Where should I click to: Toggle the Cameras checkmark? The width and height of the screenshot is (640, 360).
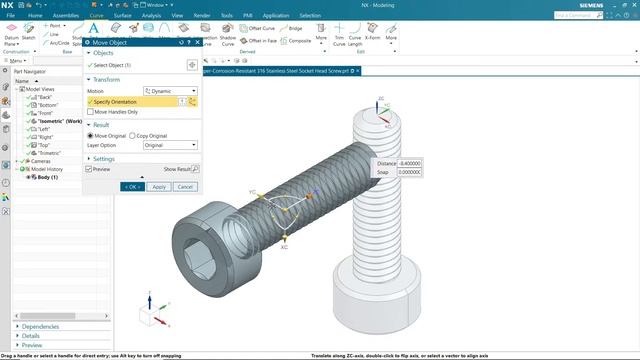[x=22, y=161]
